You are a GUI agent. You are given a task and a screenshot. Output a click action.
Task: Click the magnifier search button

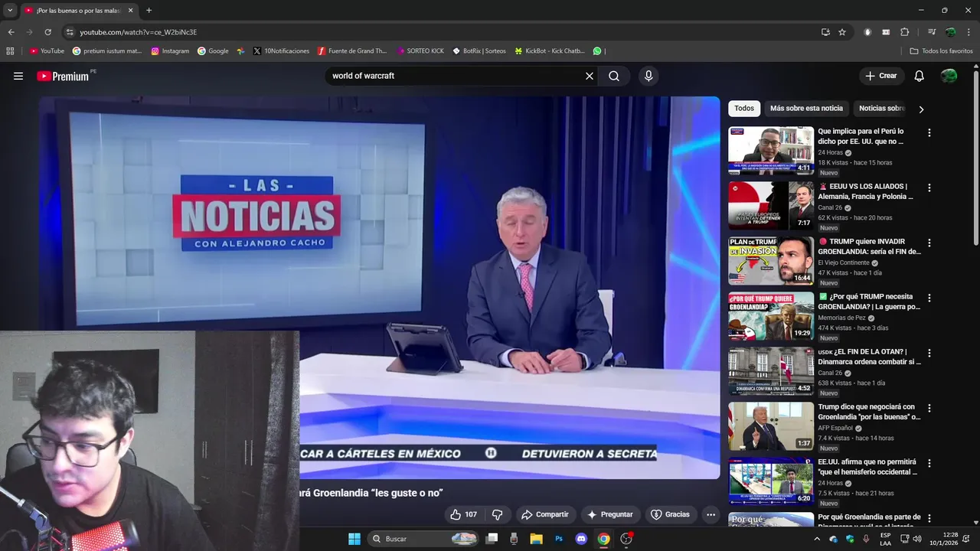(x=614, y=76)
